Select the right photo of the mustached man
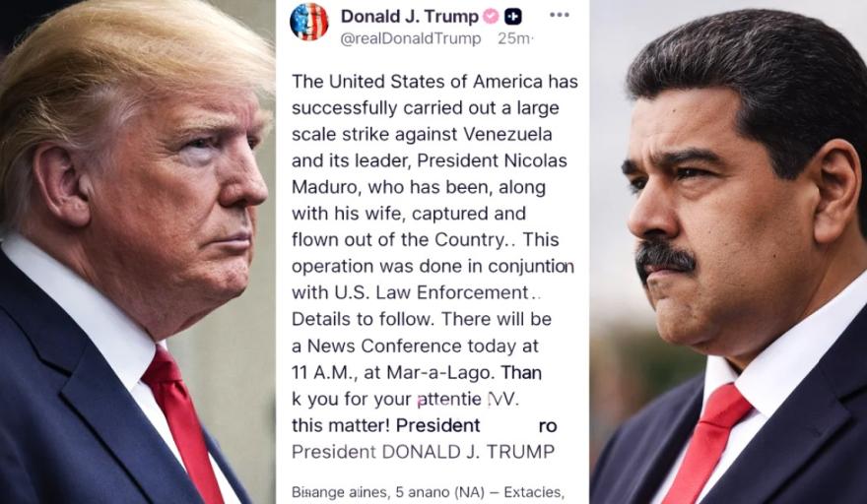 click(728, 252)
